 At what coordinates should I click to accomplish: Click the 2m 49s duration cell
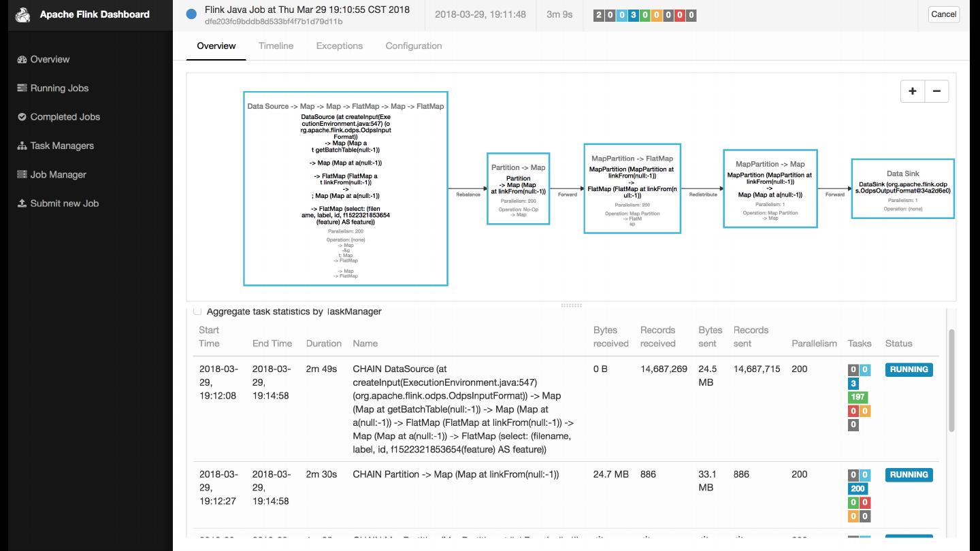321,369
